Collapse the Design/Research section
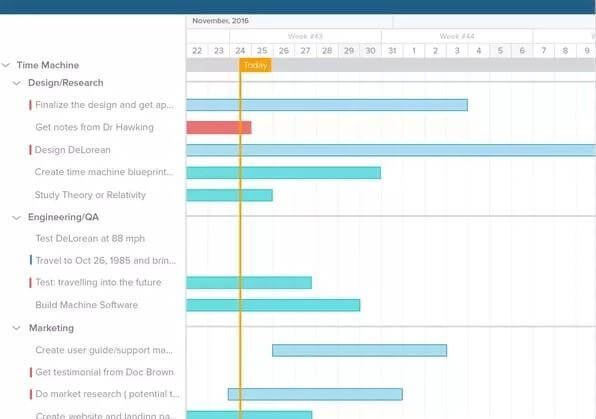Viewport: 596px width, 419px height. tap(16, 83)
